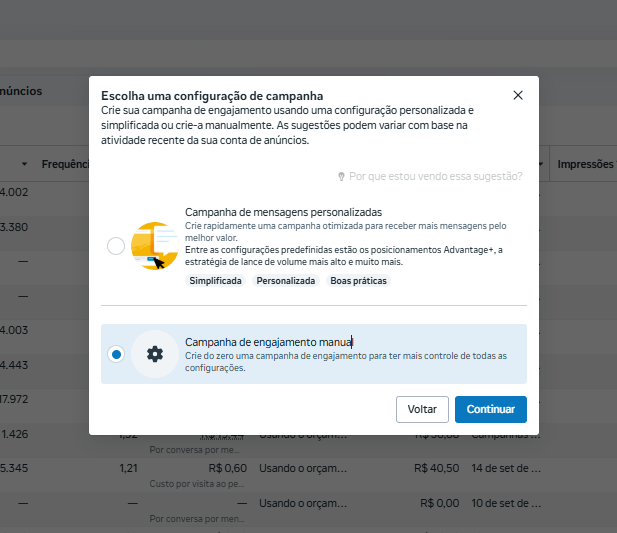Screen dimensions: 617x533
Task: Click the Impressões column header
Action: 586,164
